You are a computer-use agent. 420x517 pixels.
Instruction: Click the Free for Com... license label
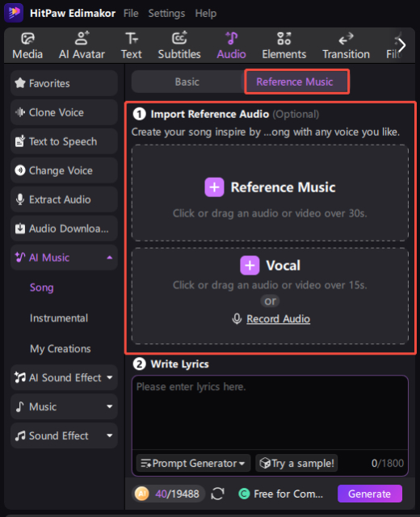pos(288,494)
